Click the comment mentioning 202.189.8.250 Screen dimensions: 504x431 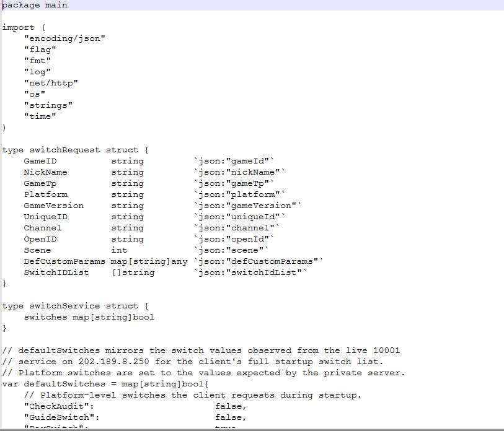[193, 362]
